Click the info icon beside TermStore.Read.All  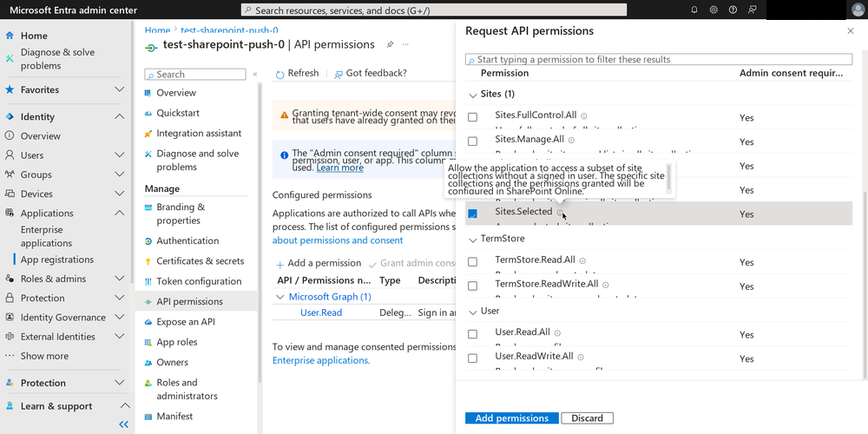583,260
